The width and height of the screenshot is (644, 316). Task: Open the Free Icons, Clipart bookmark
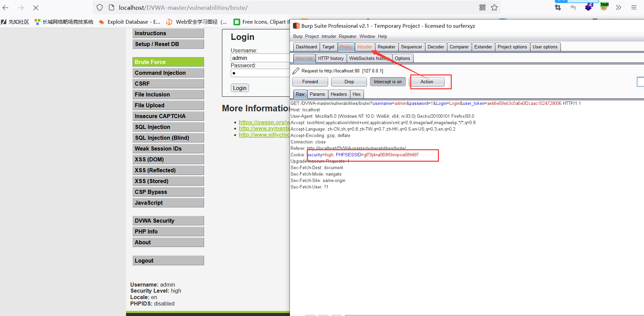pyautogui.click(x=262, y=22)
